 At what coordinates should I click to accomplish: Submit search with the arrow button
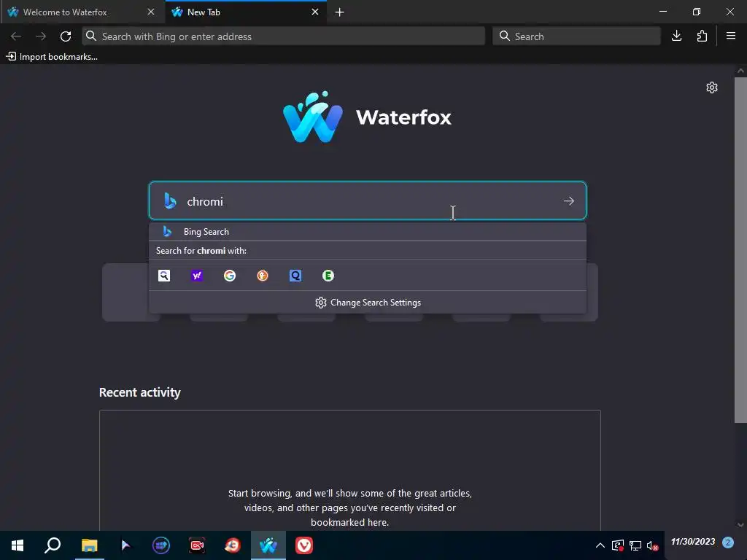pos(569,201)
